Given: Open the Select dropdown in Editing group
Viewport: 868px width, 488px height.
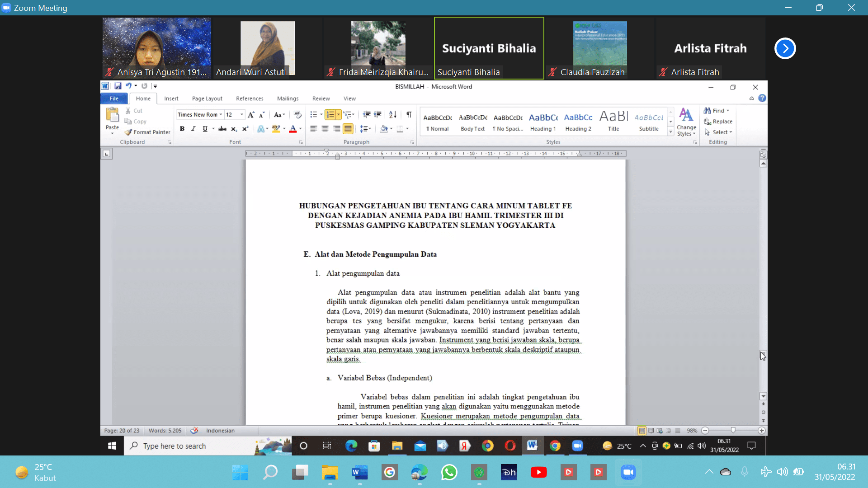Looking at the screenshot, I should pyautogui.click(x=718, y=132).
